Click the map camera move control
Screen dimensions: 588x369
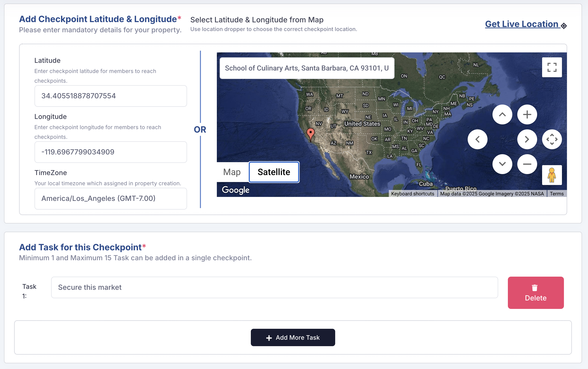click(x=552, y=139)
